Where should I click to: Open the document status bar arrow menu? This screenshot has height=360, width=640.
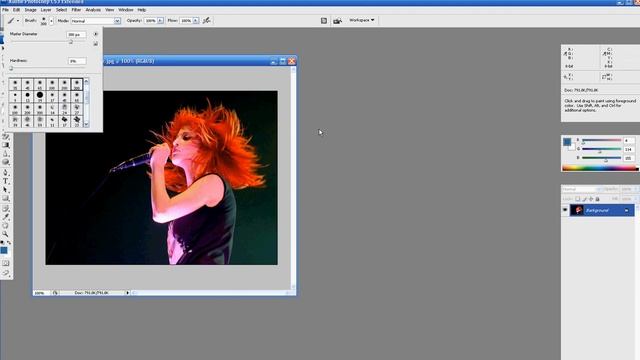point(127,293)
